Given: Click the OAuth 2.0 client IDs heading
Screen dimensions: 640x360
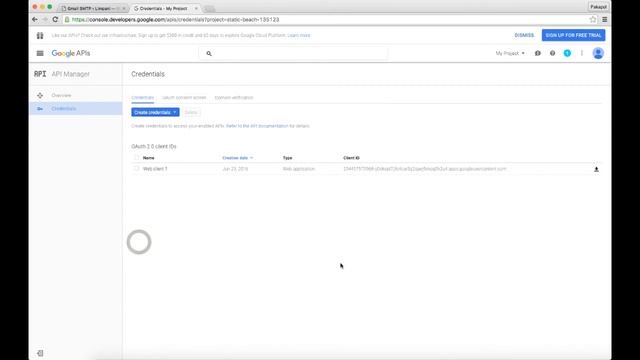Looking at the screenshot, I should click(x=154, y=146).
